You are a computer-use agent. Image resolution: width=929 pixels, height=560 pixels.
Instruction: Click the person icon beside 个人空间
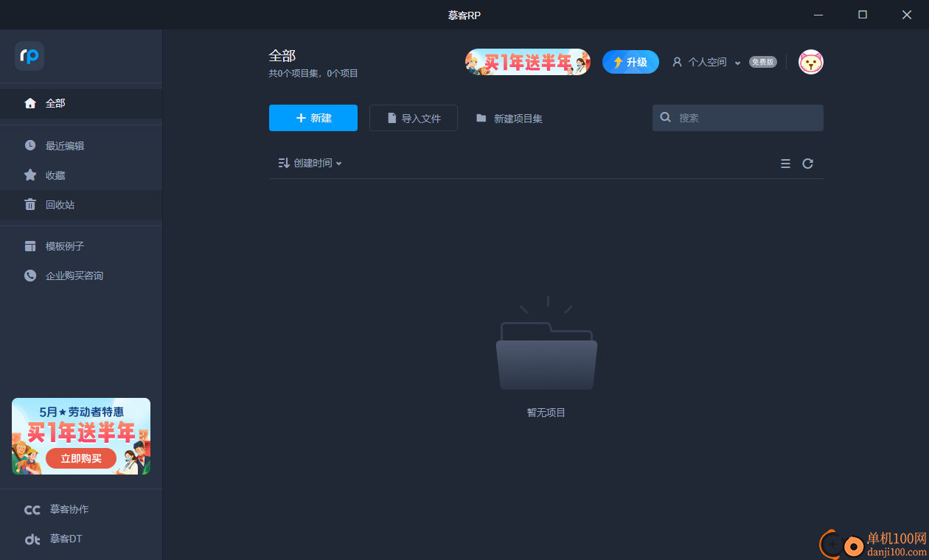677,62
